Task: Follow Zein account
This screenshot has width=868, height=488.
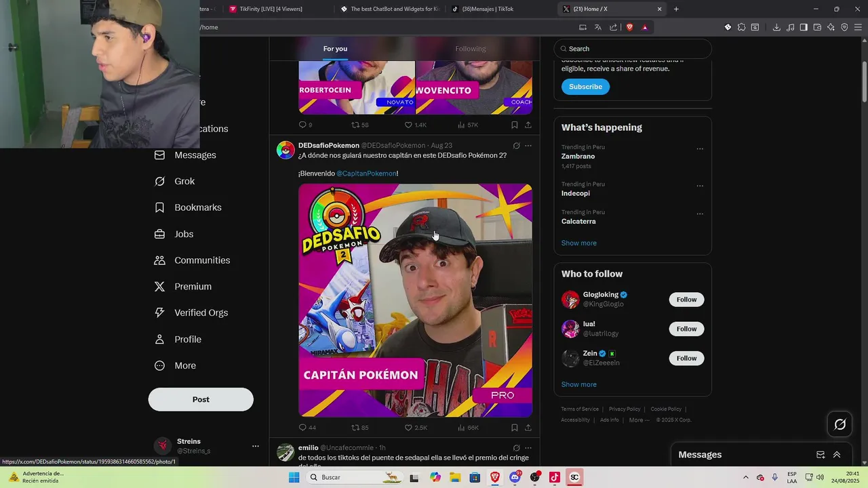Action: point(686,358)
